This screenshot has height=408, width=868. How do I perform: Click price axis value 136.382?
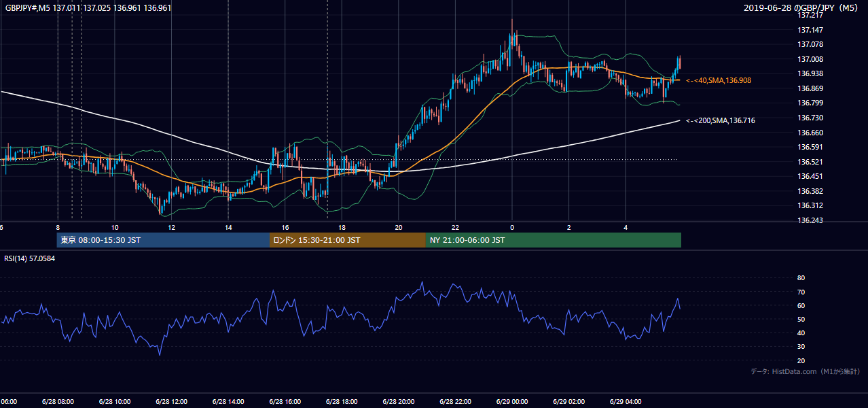coord(810,191)
